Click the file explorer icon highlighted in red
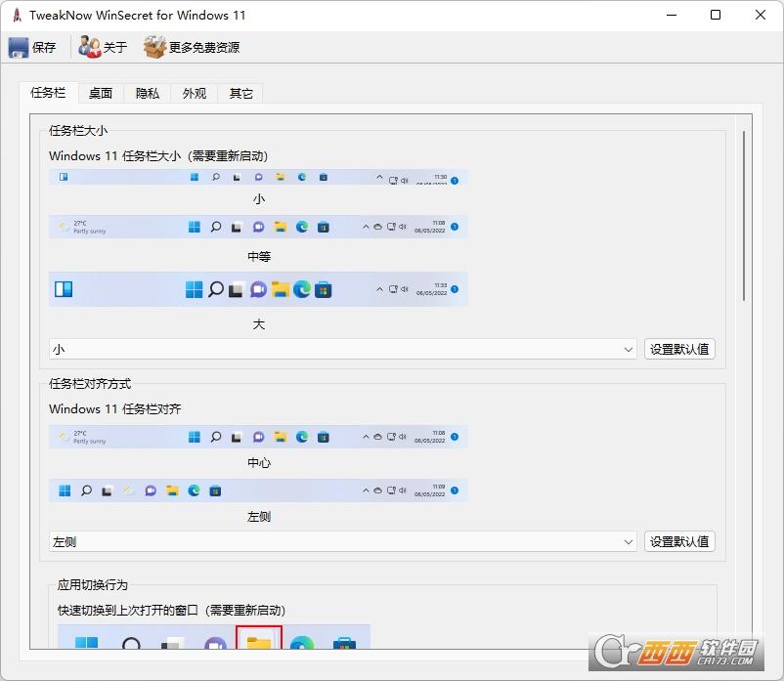Screen dimensions: 784x681 (x=258, y=638)
